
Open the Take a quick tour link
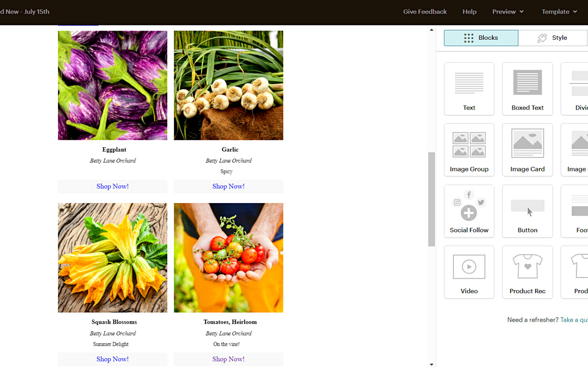pyautogui.click(x=574, y=320)
